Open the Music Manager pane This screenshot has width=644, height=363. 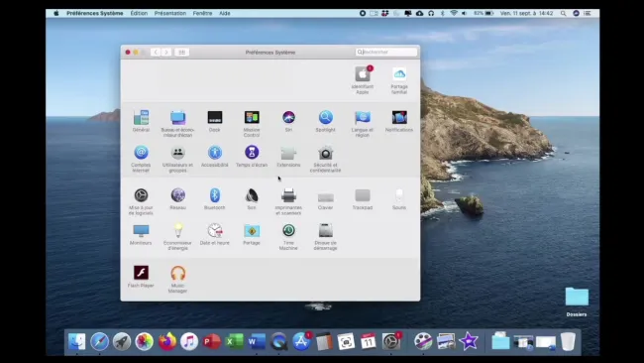point(177,273)
